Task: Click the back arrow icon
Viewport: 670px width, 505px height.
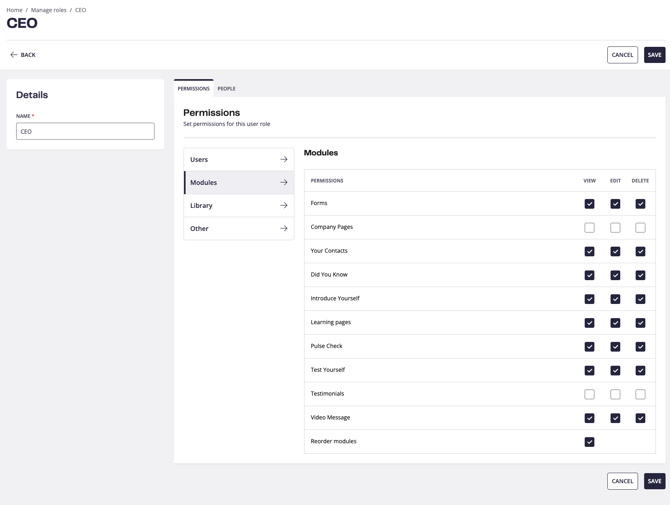Action: point(14,55)
